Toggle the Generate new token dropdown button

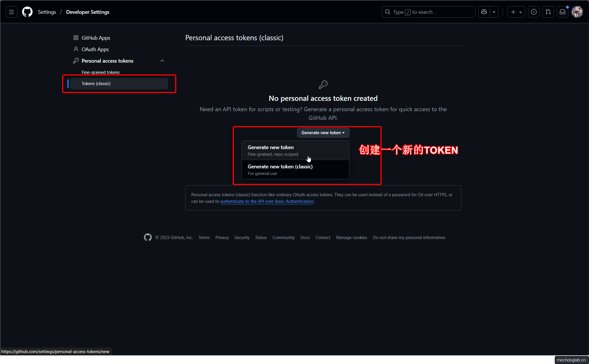[x=323, y=132]
